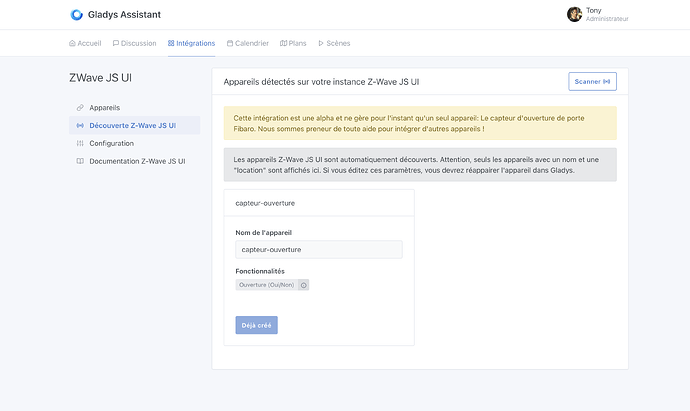Click the map icon beside Plans
The height and width of the screenshot is (411, 690).
284,44
